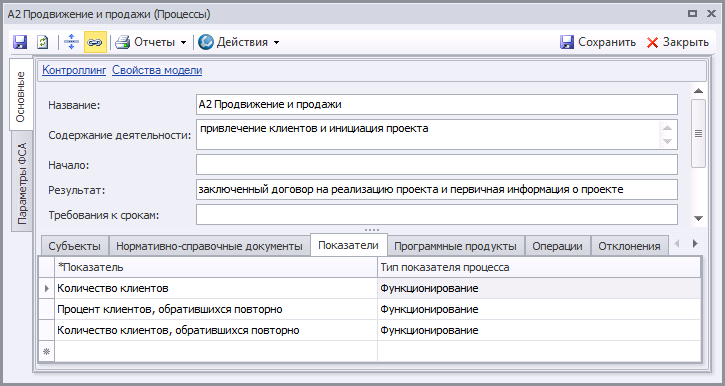
Task: Switch to the Параметры ФСА side tab
Action: 22,184
